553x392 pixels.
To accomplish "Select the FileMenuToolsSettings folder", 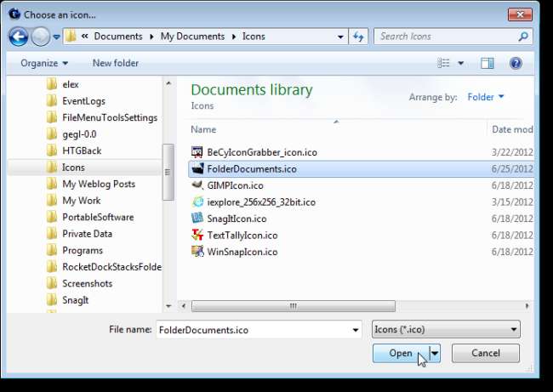I will tap(110, 117).
